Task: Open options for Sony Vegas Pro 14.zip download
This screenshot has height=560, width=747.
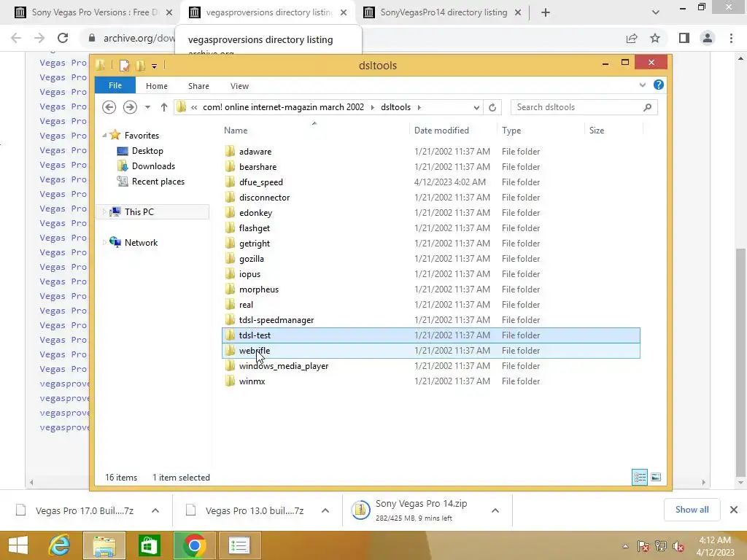Action: tap(495, 510)
